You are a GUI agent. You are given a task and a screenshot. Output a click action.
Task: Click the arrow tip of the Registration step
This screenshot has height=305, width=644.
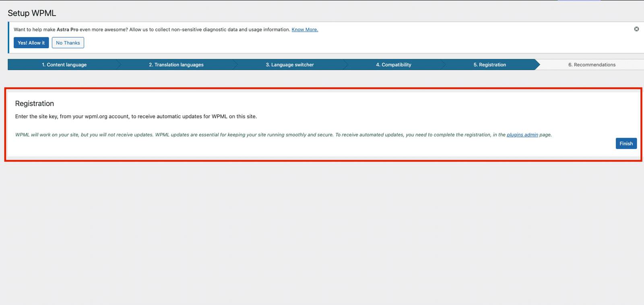537,65
